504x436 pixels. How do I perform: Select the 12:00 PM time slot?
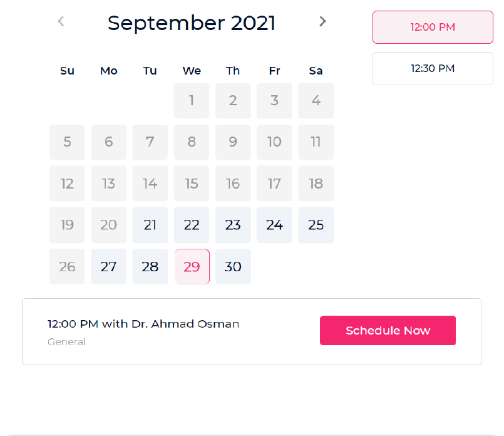click(433, 27)
